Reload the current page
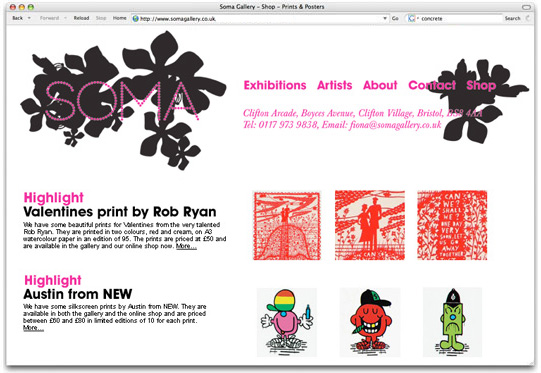 tap(81, 18)
